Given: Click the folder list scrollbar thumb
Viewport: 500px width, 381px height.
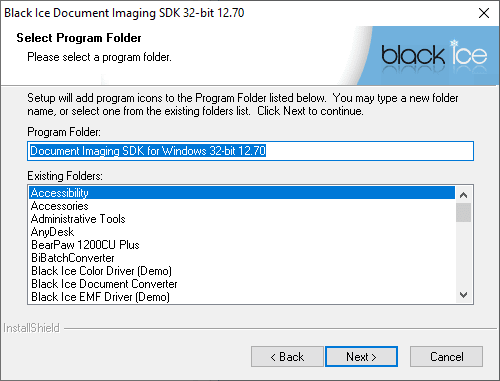Looking at the screenshot, I should click(463, 212).
